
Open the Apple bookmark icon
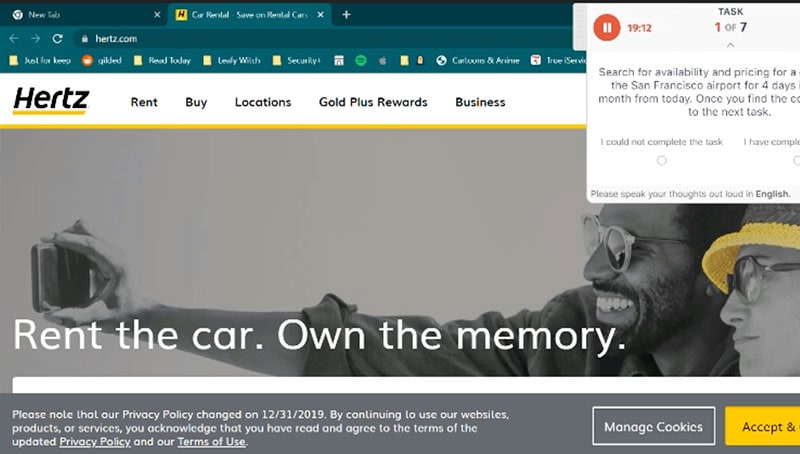[382, 60]
